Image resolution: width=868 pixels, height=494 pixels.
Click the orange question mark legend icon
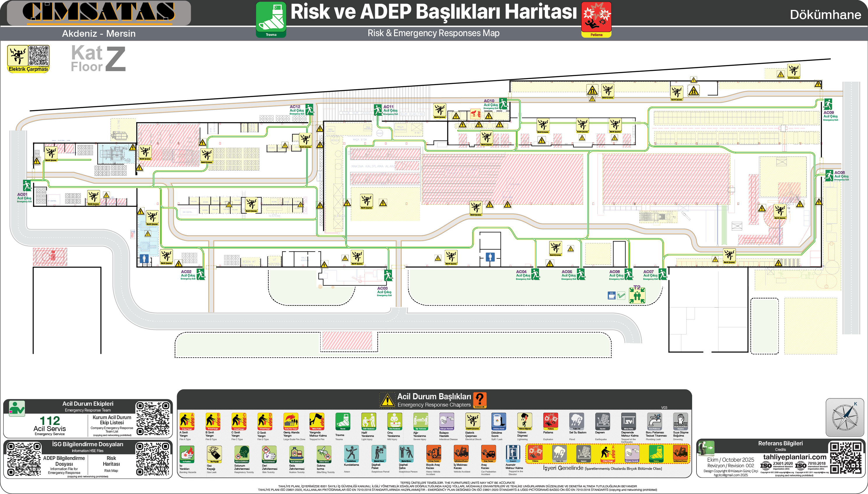(480, 400)
